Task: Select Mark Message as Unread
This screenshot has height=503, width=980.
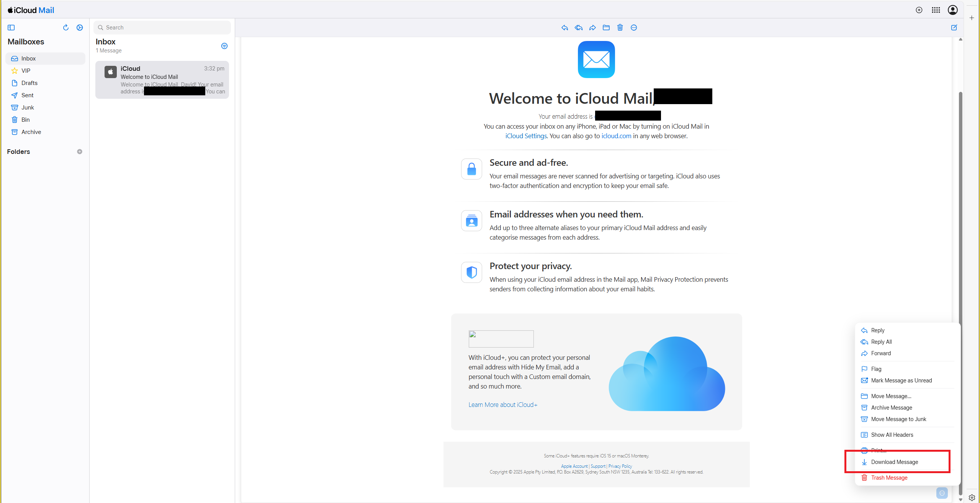Action: [x=908, y=381]
